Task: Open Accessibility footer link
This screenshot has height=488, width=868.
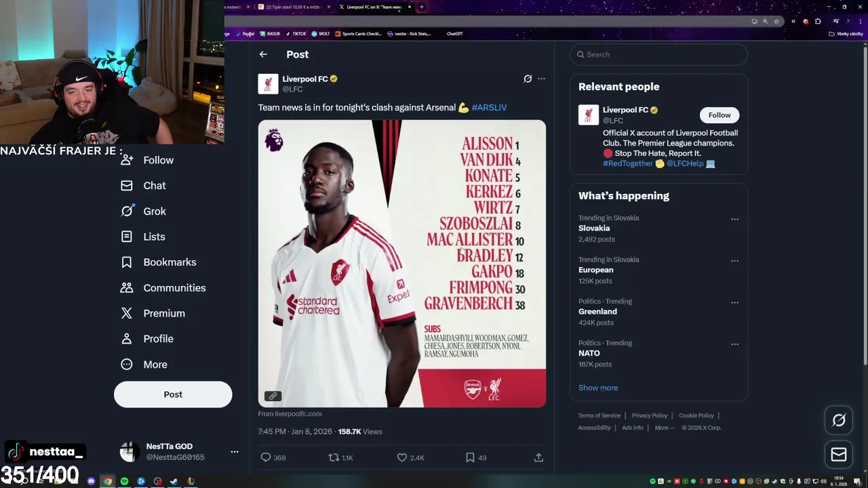Action: (x=595, y=428)
